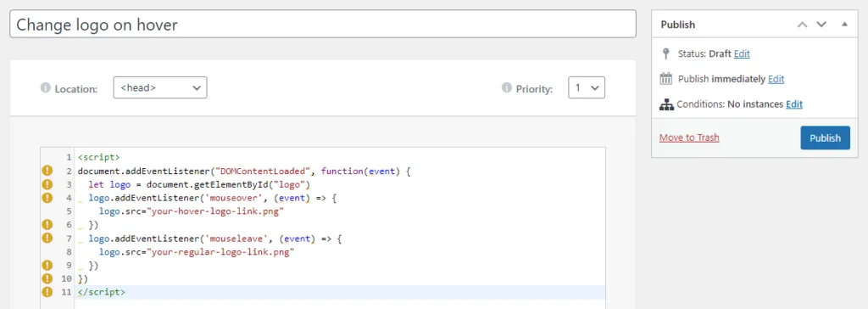Click the warning icon on code line 4

coord(47,198)
